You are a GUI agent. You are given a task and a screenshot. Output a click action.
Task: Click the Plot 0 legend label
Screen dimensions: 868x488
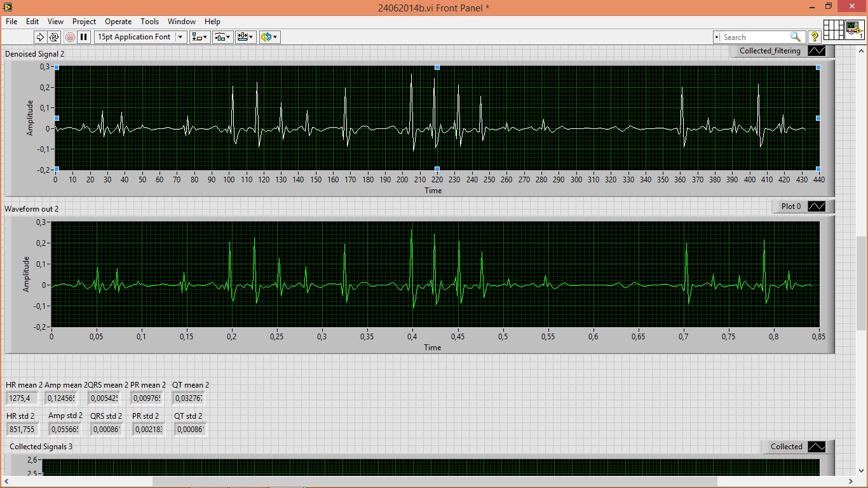click(x=791, y=206)
